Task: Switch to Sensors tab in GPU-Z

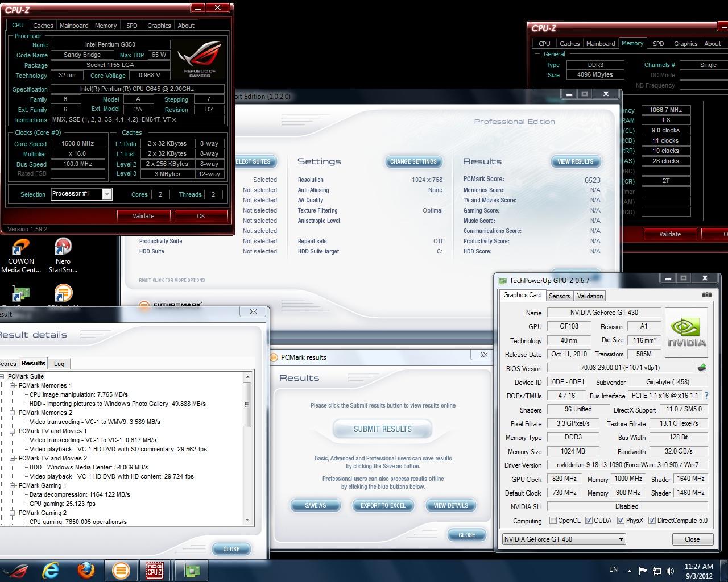Action: [x=559, y=296]
